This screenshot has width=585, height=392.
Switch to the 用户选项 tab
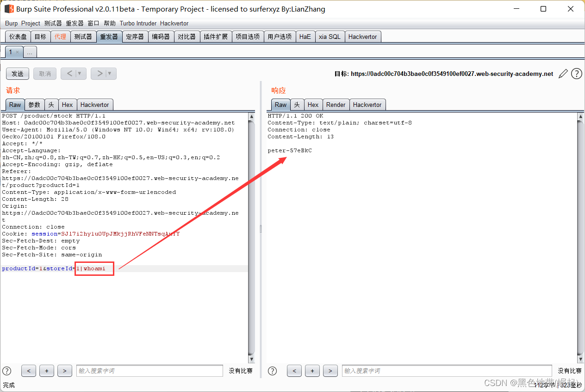tap(280, 37)
